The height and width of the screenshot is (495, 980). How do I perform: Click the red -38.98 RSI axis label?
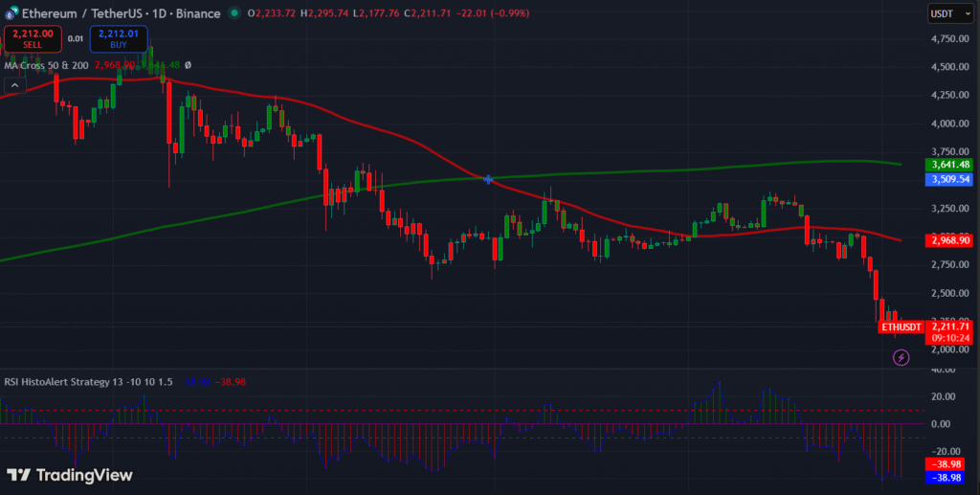(948, 463)
